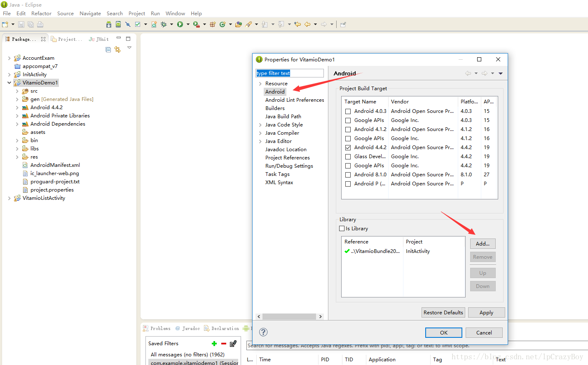
Task: Uncheck the Android 4.4.2 target checkbox
Action: point(348,147)
